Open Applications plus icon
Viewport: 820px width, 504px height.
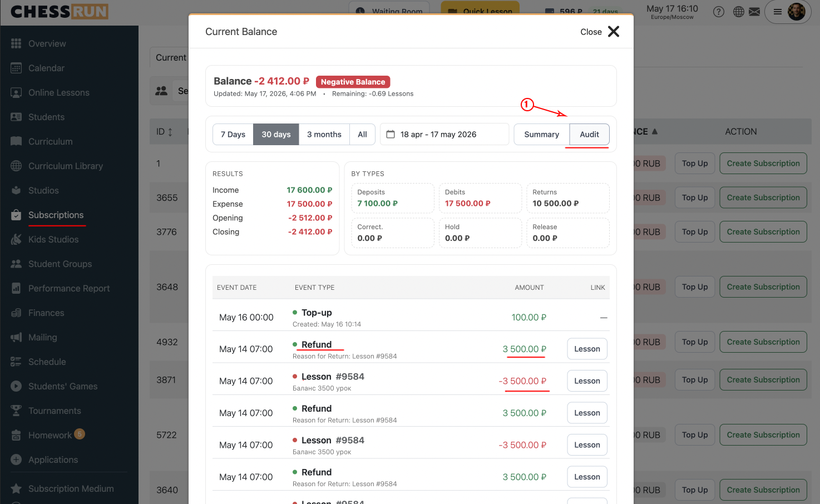(x=16, y=459)
